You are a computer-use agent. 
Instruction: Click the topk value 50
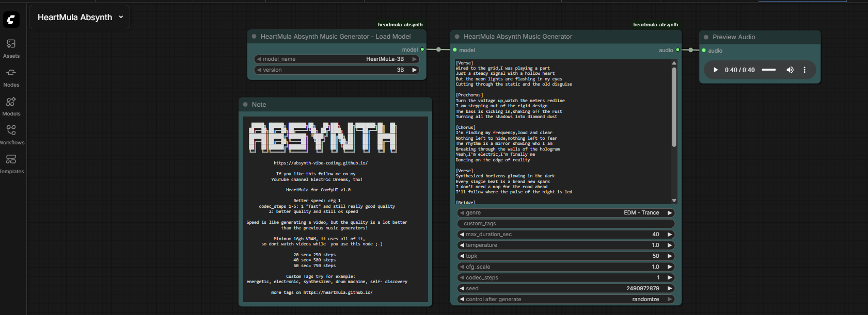pos(656,256)
